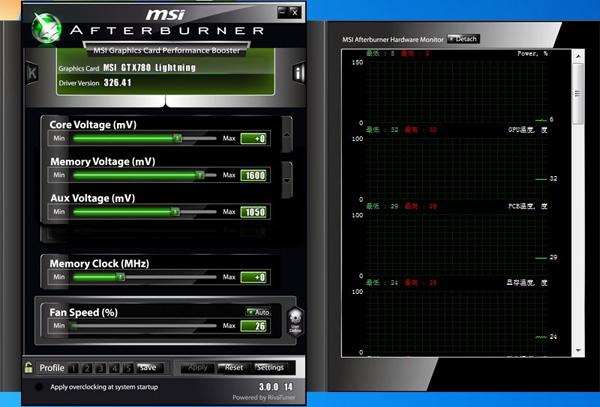Select profile slot 1
Screen dimensions: 600x407
(x=73, y=368)
